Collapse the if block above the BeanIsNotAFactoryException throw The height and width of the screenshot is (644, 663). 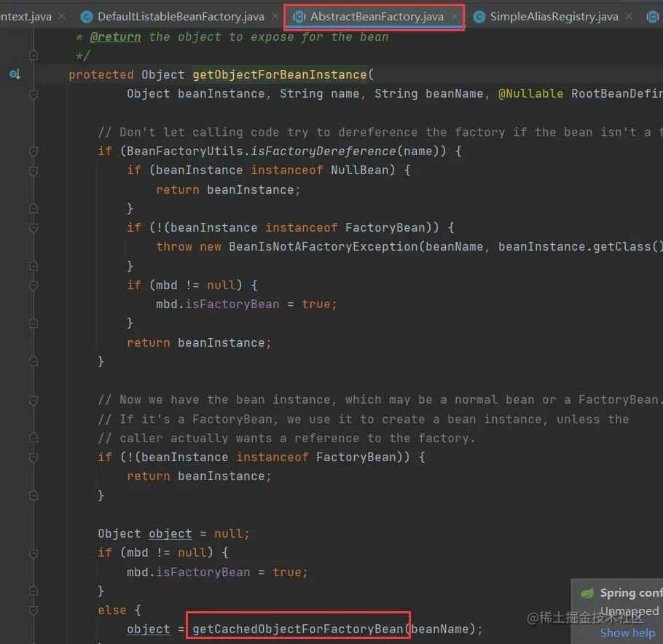click(x=34, y=228)
